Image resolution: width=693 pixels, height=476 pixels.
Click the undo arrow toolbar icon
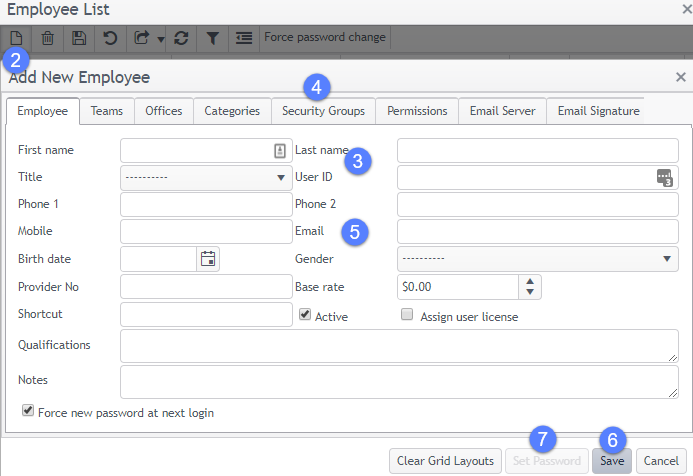point(107,38)
